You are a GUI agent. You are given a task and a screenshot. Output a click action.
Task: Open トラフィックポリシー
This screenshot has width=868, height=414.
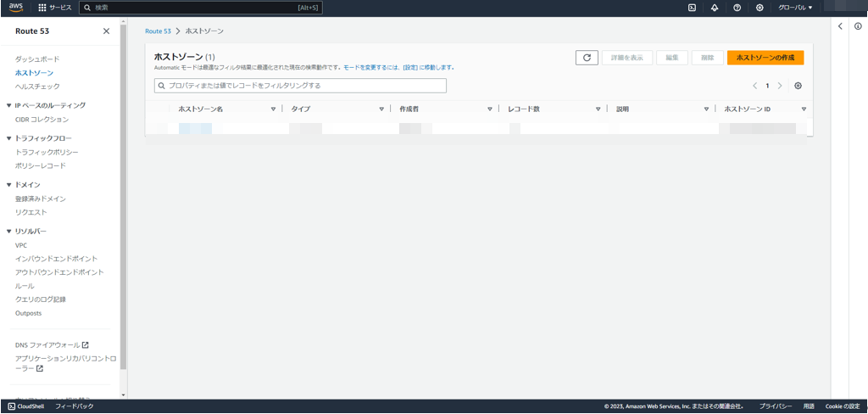[x=47, y=152]
